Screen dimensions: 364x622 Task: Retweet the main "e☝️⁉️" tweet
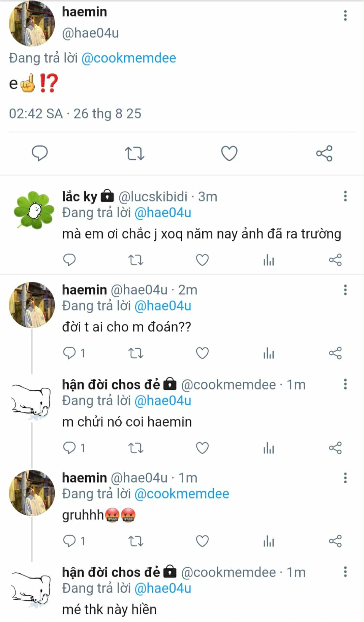coord(135,154)
